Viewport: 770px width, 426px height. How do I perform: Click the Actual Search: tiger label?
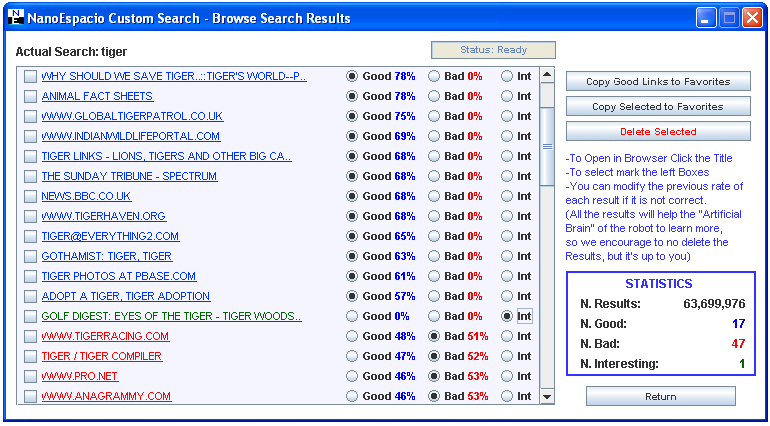tap(71, 52)
